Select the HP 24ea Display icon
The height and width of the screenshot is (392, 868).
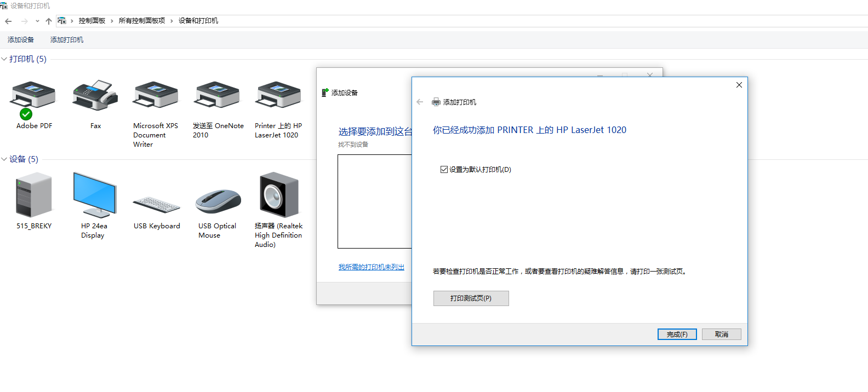coord(95,195)
